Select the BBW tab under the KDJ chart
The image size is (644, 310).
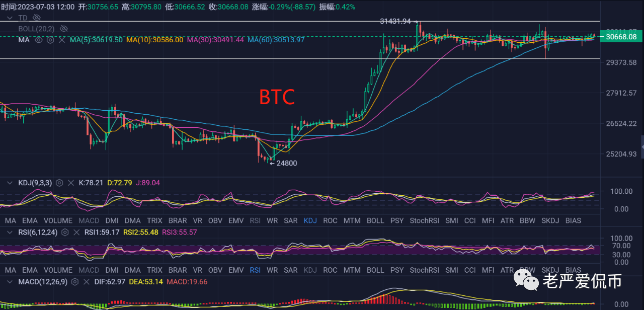pyautogui.click(x=528, y=220)
